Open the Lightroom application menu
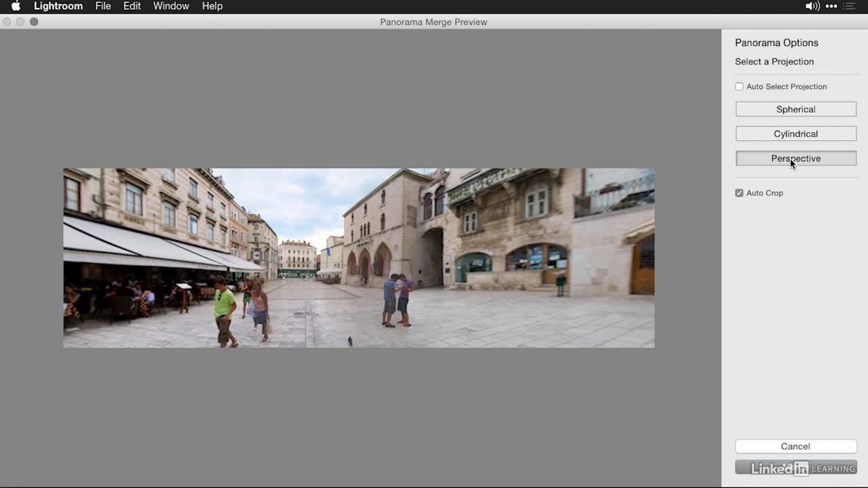 coord(58,6)
